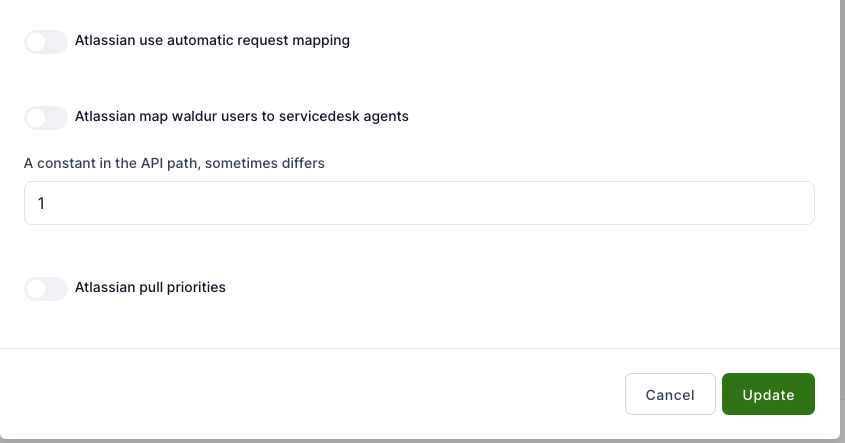Click the knob of automatic request mapping switch
Viewport: 845px width, 443px height.
click(37, 42)
